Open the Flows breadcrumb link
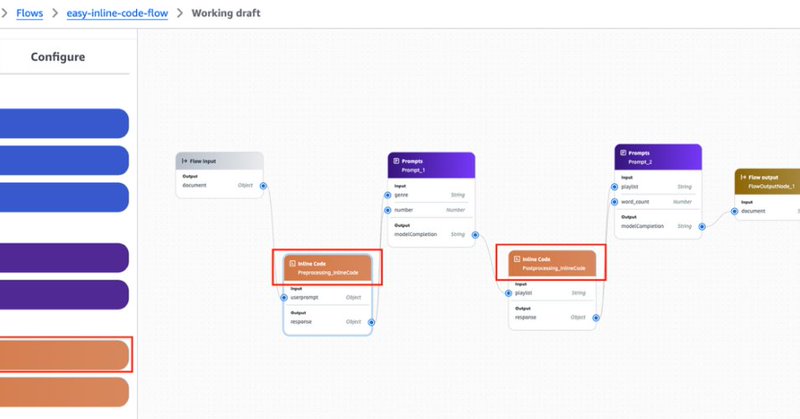Viewport: 800px width, 419px height. pos(30,13)
